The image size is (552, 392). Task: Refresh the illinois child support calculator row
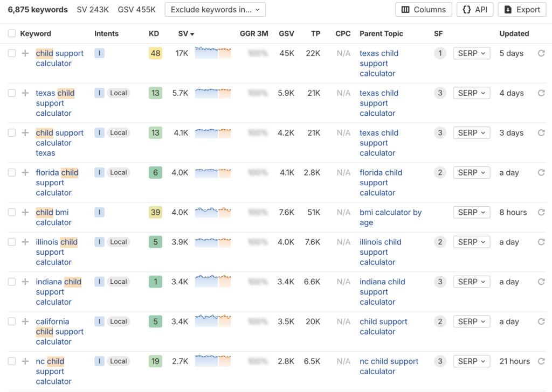click(541, 242)
